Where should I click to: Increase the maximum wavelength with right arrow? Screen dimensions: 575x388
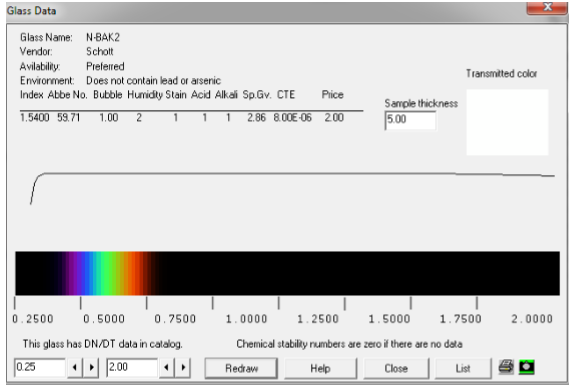(x=183, y=367)
